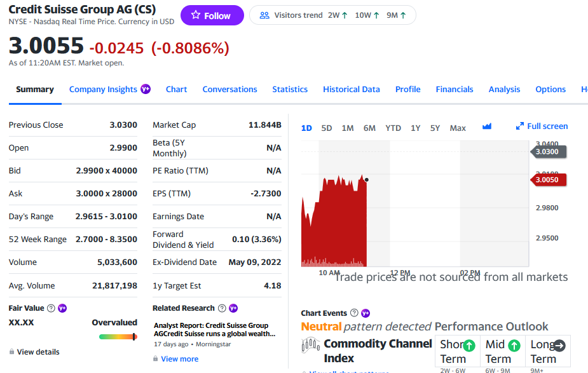Click the Related Research Y+ premium badge

(x=233, y=308)
